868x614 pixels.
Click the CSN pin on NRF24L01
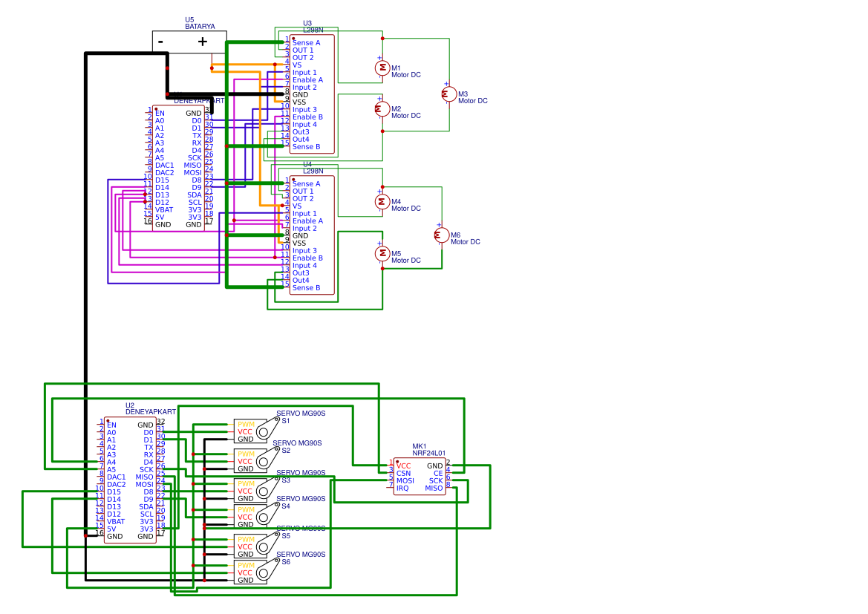click(403, 474)
